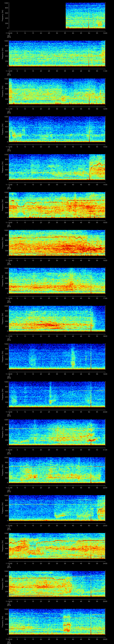Click the 50 second tick label under the 11:12:00 panel
Viewport: 114px width, 644px height.
click(x=89, y=147)
